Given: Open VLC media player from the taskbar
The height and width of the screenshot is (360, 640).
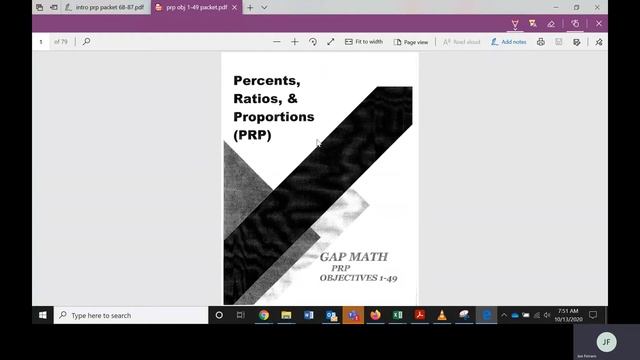Looking at the screenshot, I should [x=442, y=315].
